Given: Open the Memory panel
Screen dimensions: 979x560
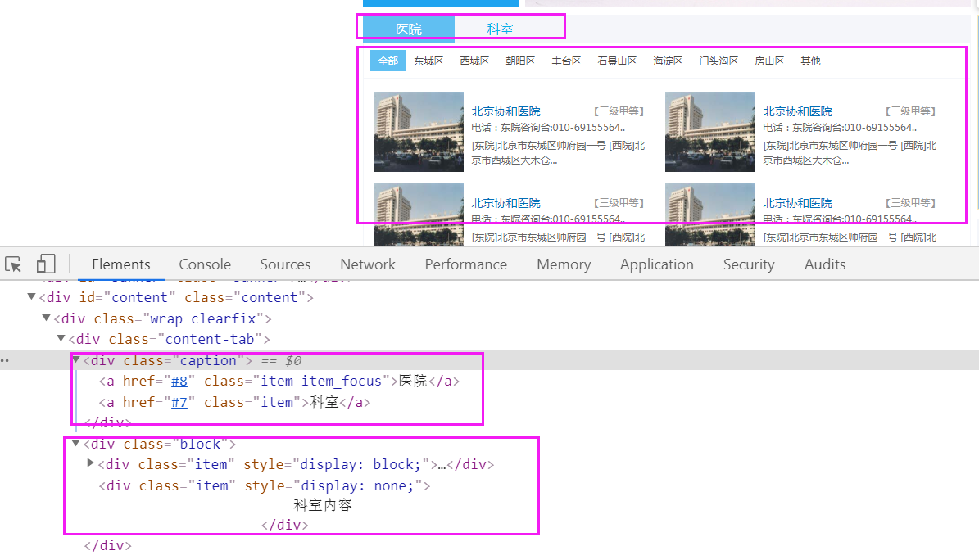Looking at the screenshot, I should tap(564, 264).
